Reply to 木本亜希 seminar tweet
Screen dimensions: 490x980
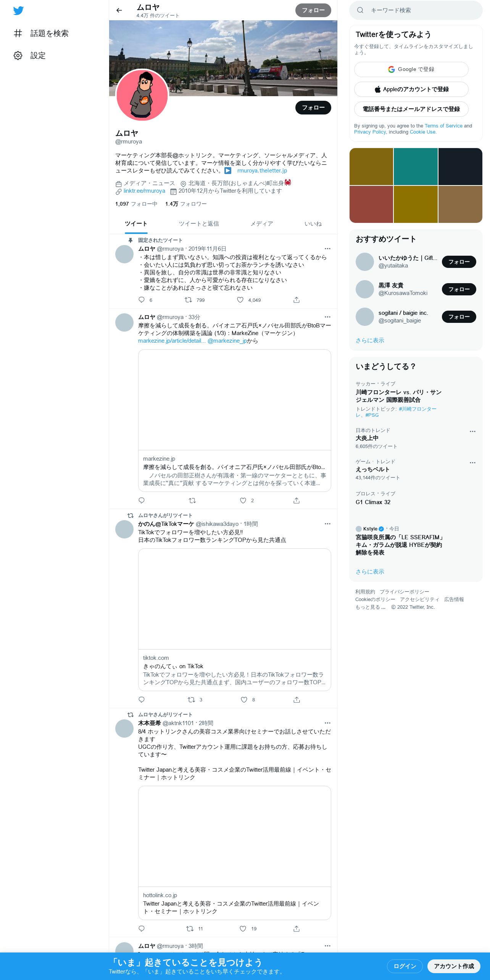pyautogui.click(x=142, y=928)
